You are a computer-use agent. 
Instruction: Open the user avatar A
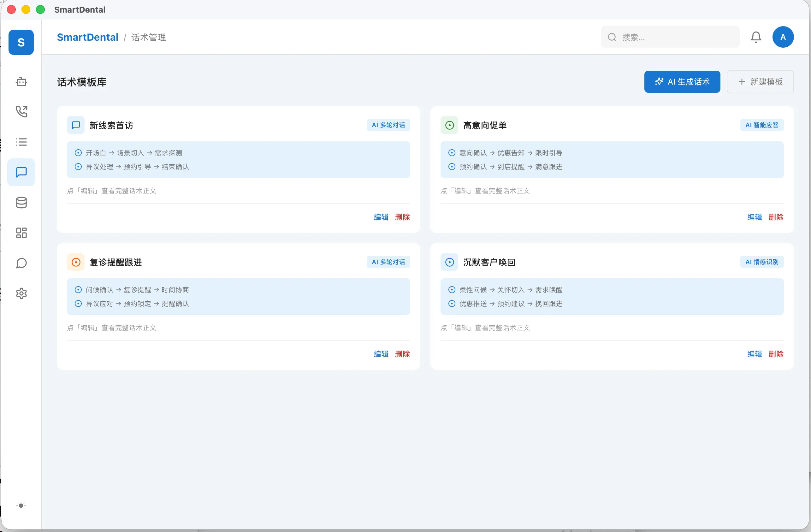coord(783,37)
